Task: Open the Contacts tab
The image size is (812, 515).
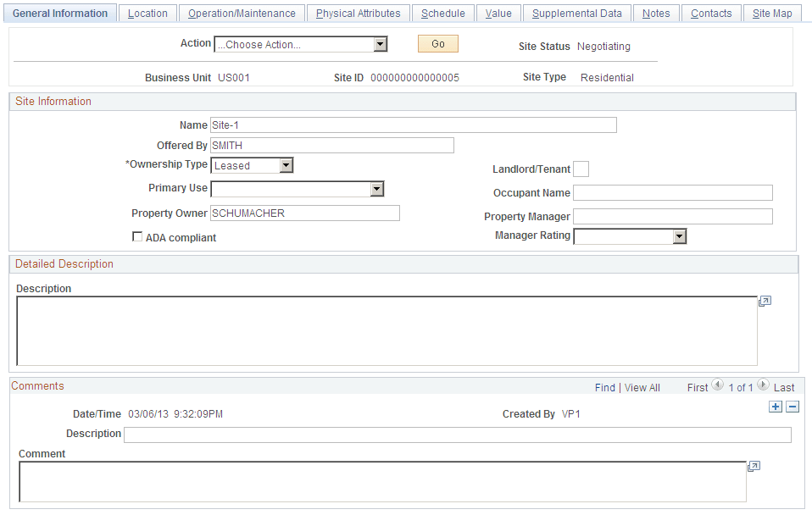Action: pyautogui.click(x=711, y=14)
